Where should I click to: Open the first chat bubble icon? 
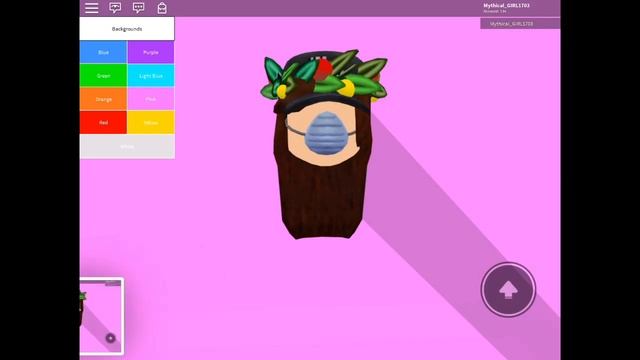tap(115, 8)
